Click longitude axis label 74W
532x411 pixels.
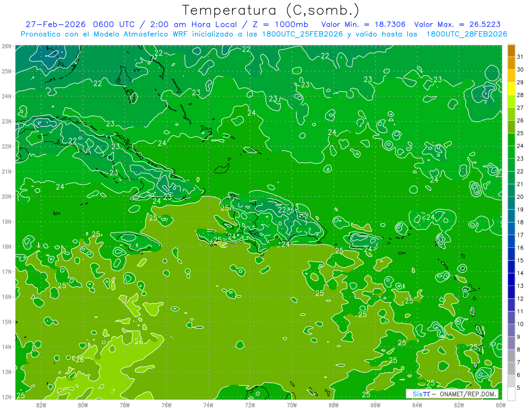[x=208, y=405]
